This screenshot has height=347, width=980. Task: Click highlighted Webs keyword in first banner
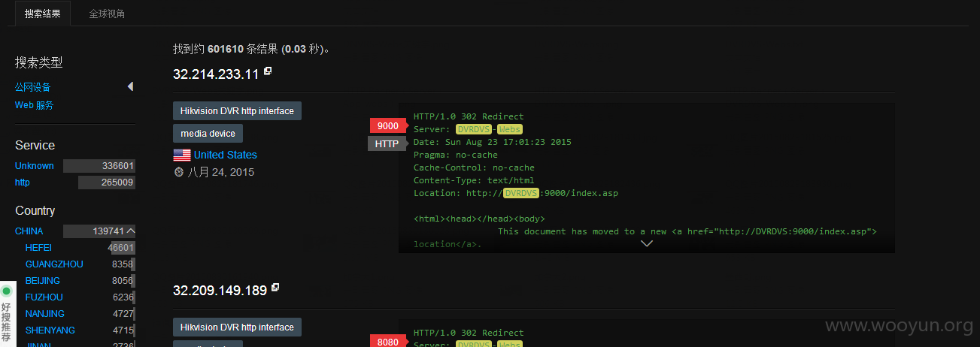point(509,129)
